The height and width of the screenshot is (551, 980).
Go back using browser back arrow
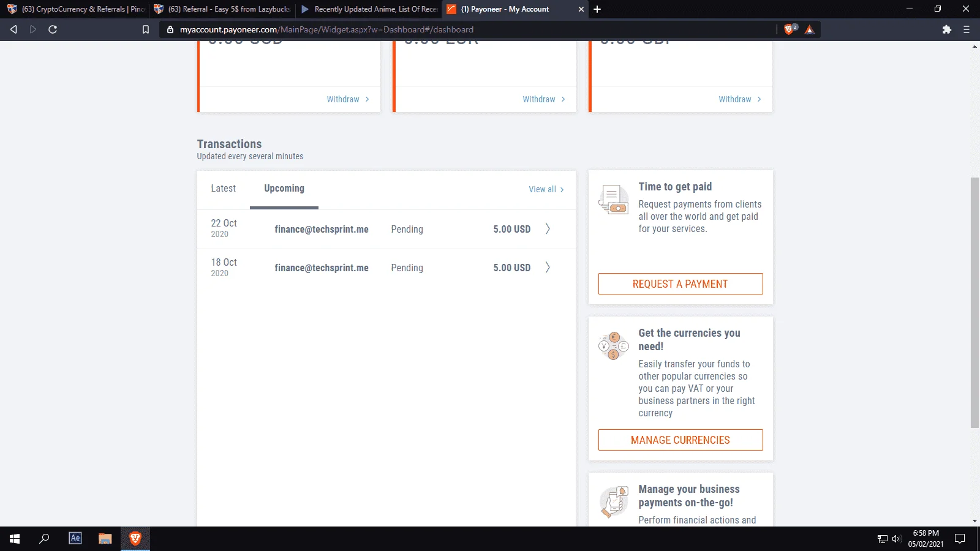[x=13, y=29]
